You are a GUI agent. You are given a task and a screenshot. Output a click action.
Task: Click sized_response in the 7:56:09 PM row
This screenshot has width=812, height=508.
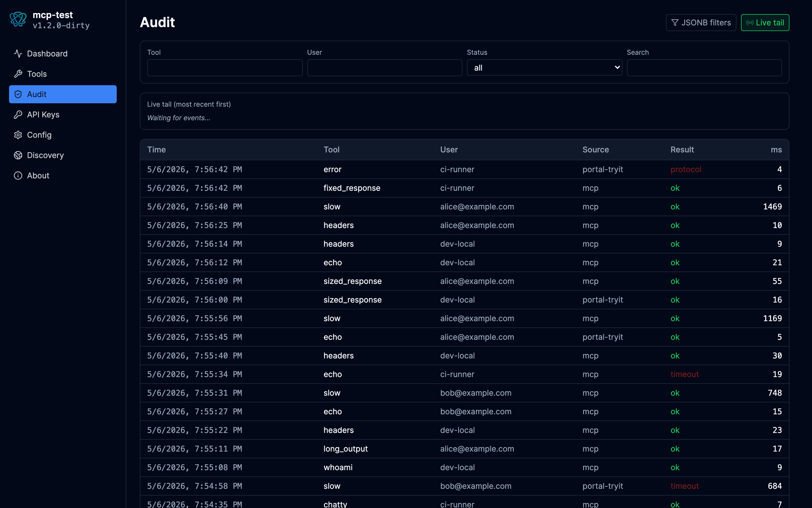point(353,281)
